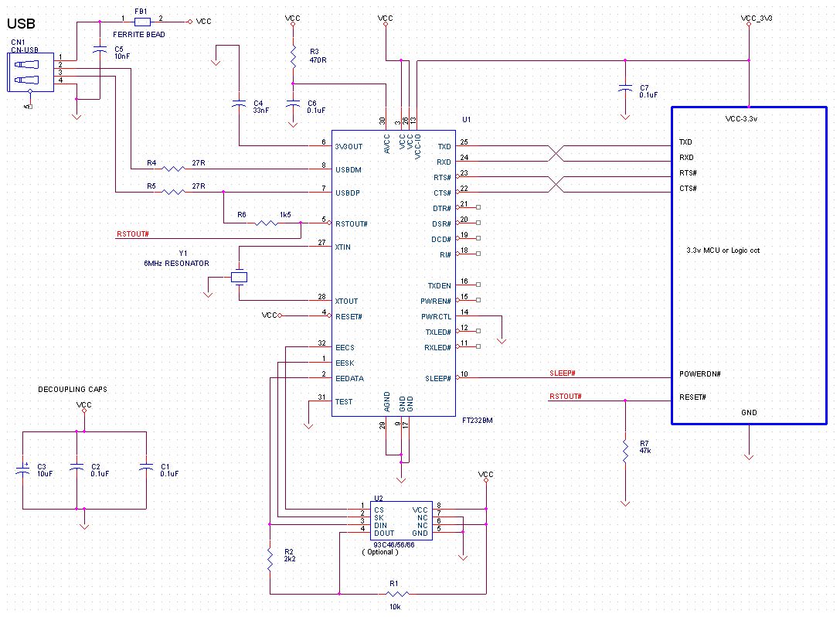This screenshot has width=840, height=617.
Task: Click the USBDM pin label
Action: point(349,169)
